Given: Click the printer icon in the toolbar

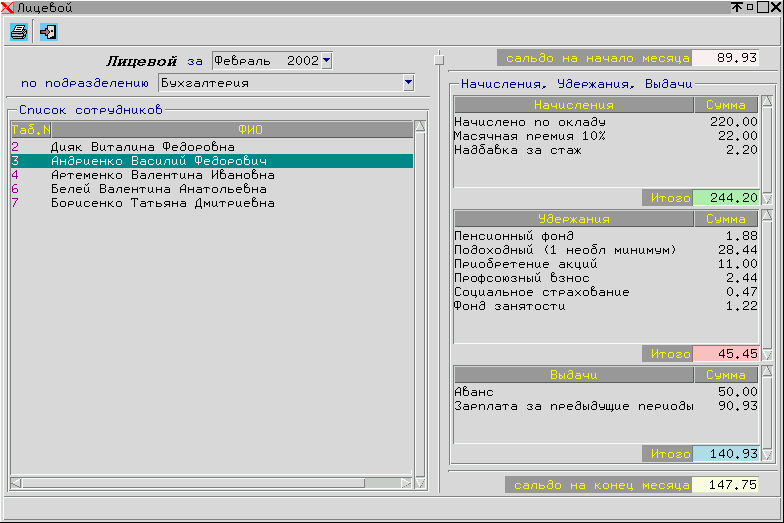Looking at the screenshot, I should [x=18, y=32].
